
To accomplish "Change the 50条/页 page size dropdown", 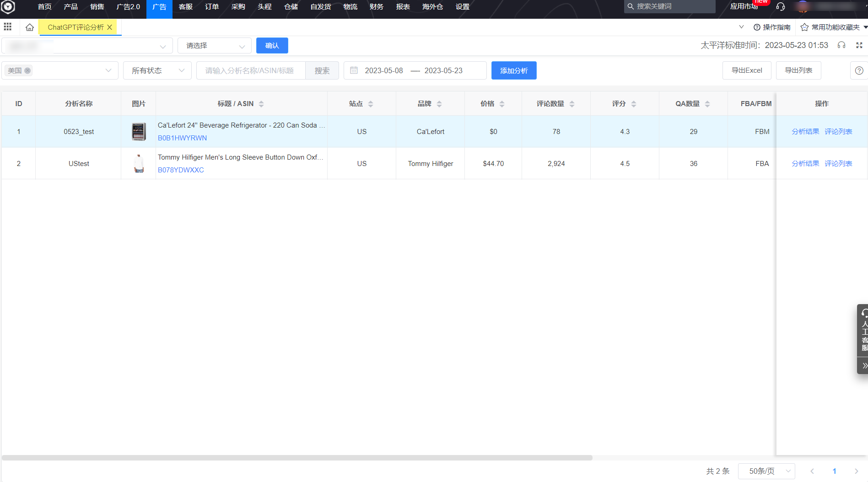I will (x=766, y=471).
